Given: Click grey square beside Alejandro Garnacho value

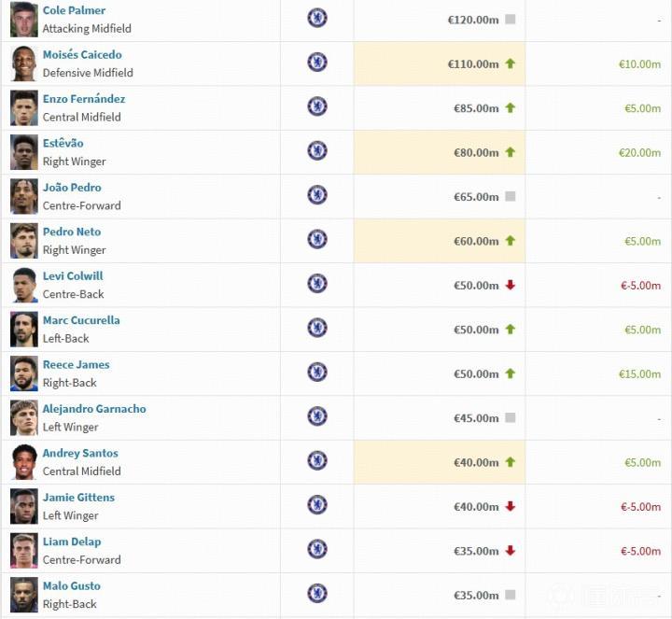Looking at the screenshot, I should [x=510, y=418].
